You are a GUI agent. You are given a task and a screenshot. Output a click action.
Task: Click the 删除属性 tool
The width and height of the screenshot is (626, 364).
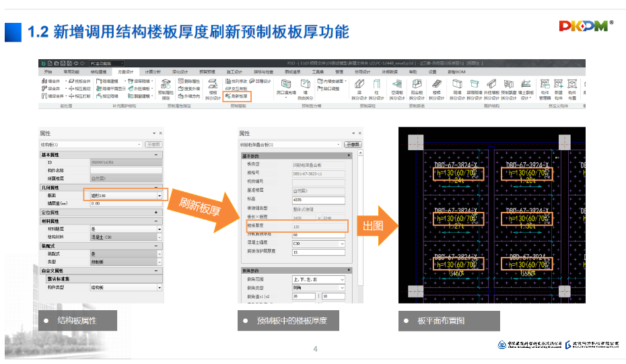pos(189,81)
